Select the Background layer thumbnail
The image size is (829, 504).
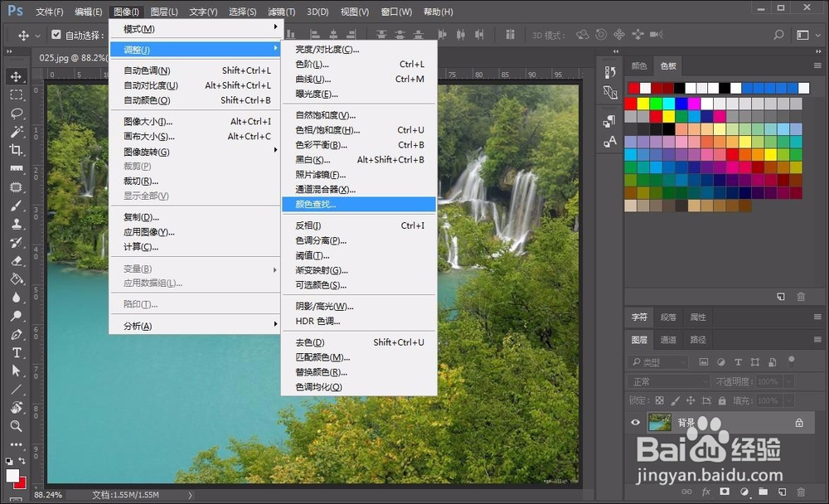pos(659,423)
